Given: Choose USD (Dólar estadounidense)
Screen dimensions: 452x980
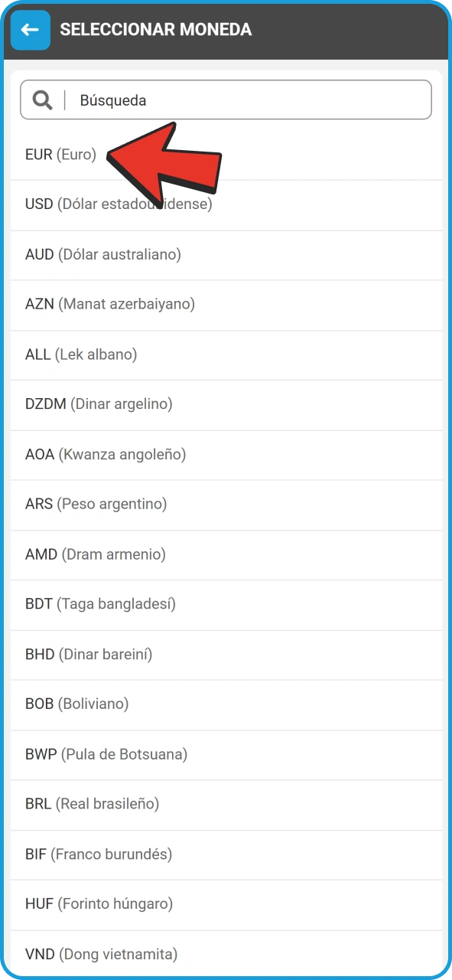Looking at the screenshot, I should coord(226,205).
